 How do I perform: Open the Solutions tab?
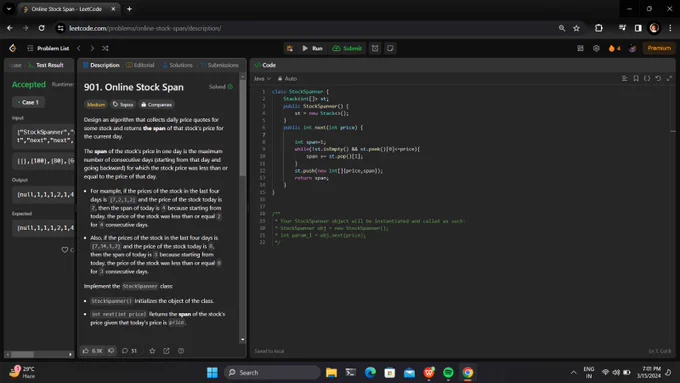pyautogui.click(x=177, y=65)
